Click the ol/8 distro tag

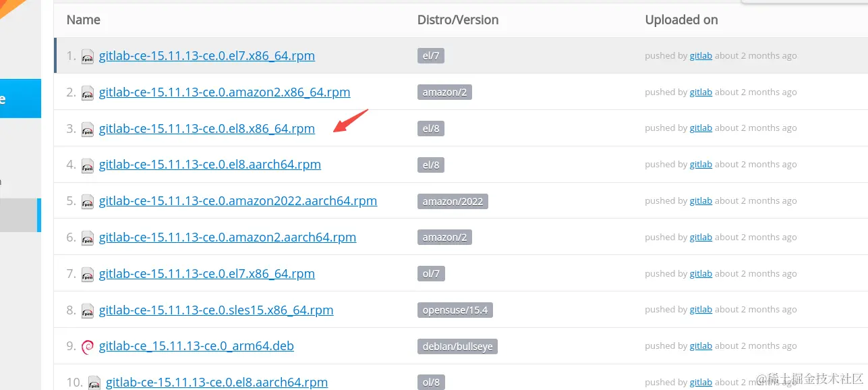click(x=432, y=383)
